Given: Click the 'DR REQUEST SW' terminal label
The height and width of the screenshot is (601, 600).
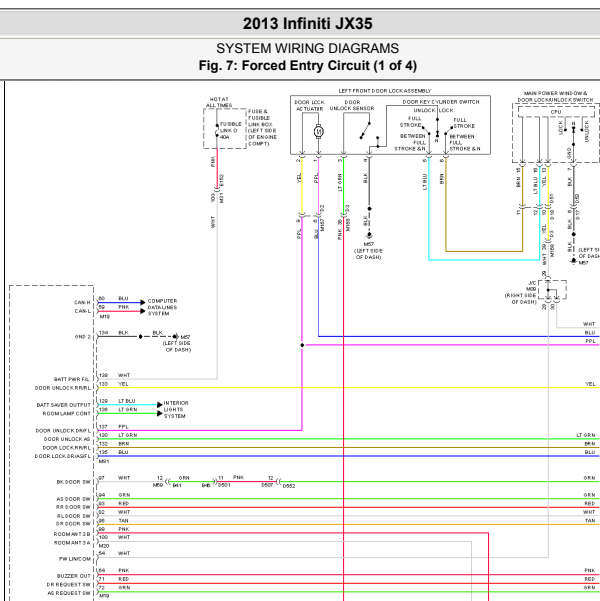Looking at the screenshot, I should pos(69,585).
